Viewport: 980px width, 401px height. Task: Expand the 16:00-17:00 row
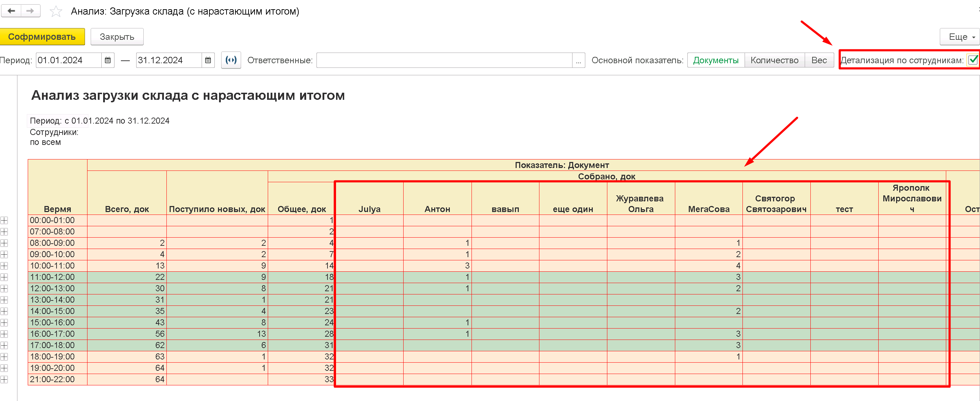click(x=4, y=334)
